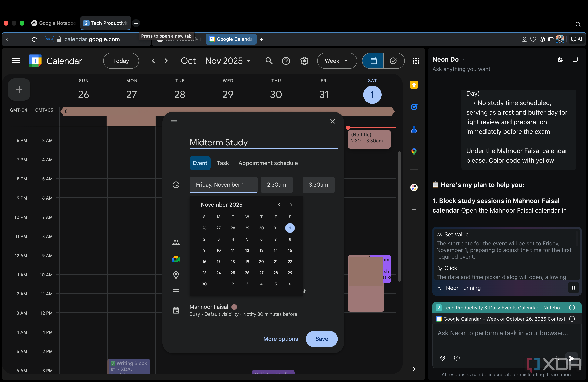This screenshot has height=382, width=588.
Task: Open the calendar search magnifier
Action: click(x=269, y=61)
